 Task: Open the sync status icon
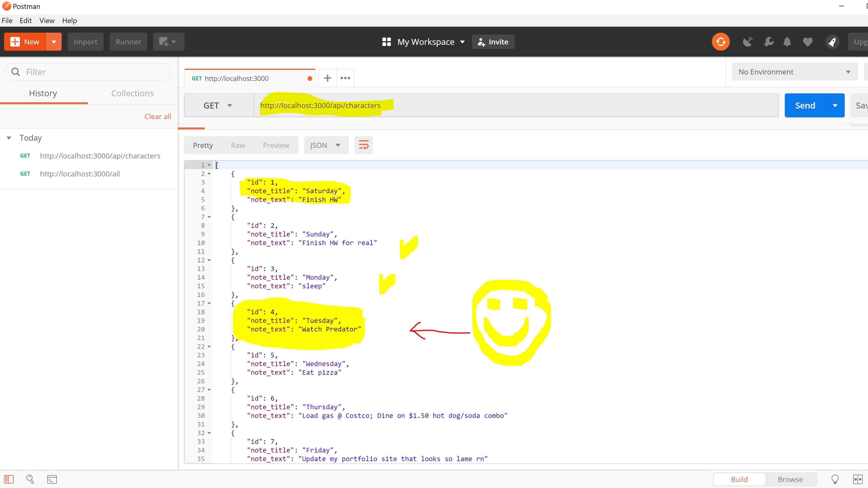721,42
